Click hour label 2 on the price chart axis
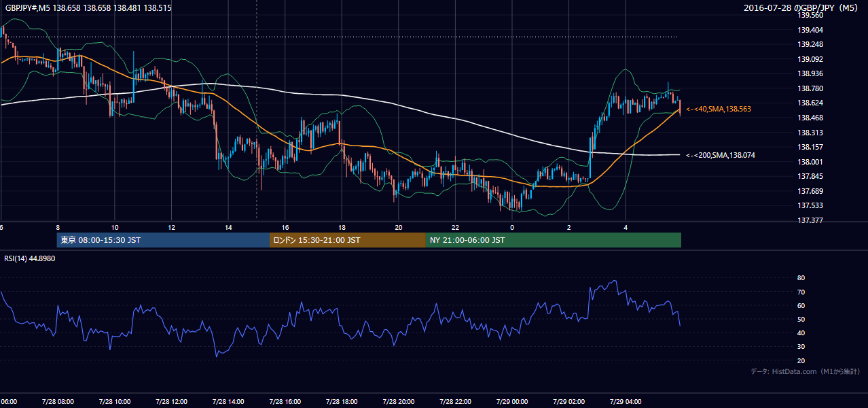The image size is (868, 408). click(x=569, y=227)
